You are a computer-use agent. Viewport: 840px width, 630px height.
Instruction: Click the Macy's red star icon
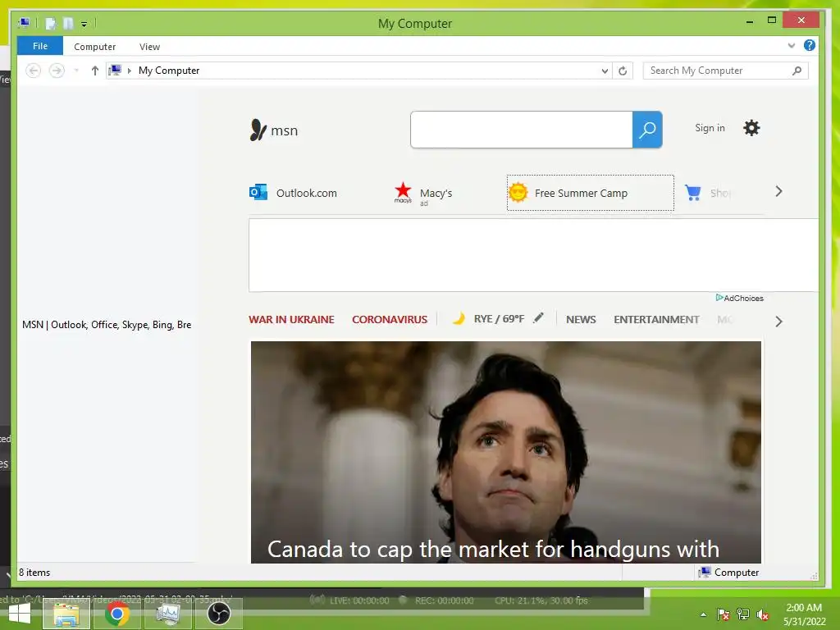[403, 190]
